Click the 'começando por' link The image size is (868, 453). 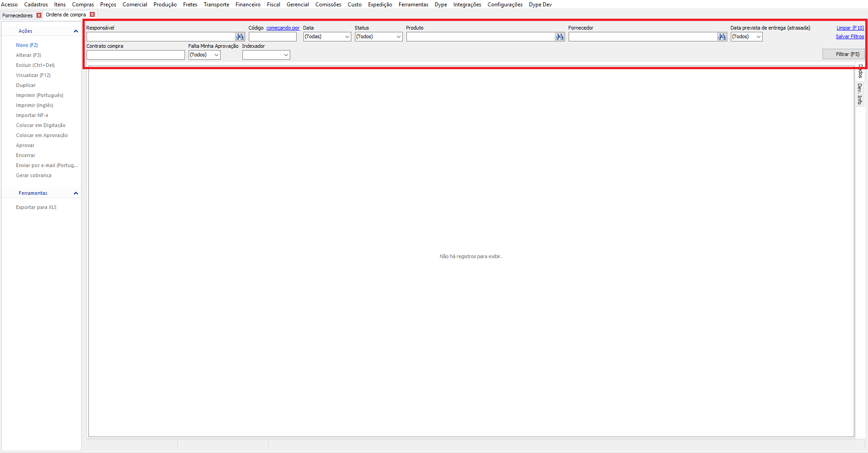pos(283,28)
